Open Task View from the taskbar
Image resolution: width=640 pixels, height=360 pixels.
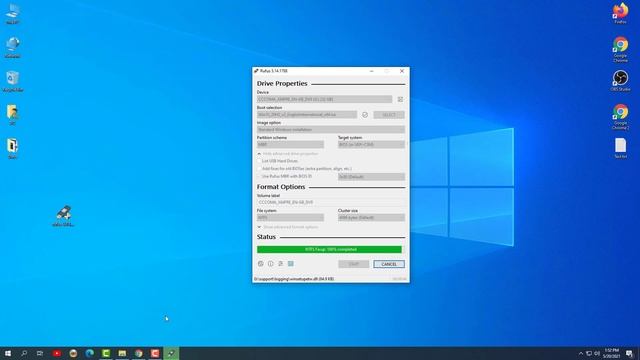click(x=40, y=353)
